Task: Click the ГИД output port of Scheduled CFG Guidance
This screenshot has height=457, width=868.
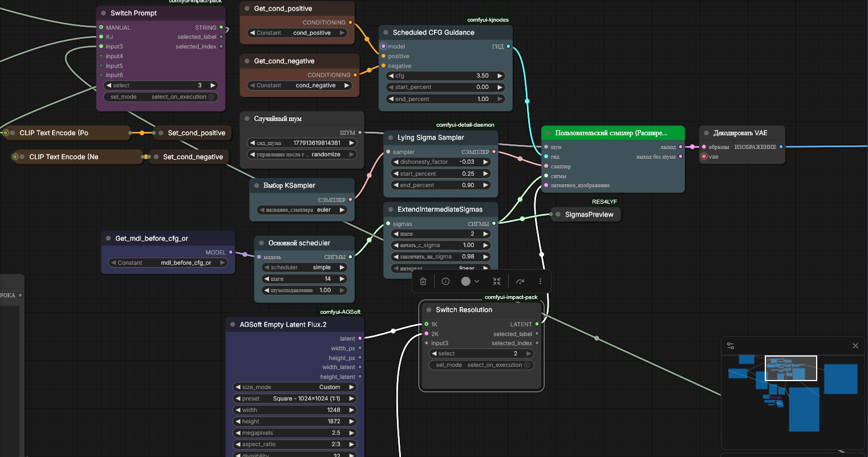Action: point(508,47)
